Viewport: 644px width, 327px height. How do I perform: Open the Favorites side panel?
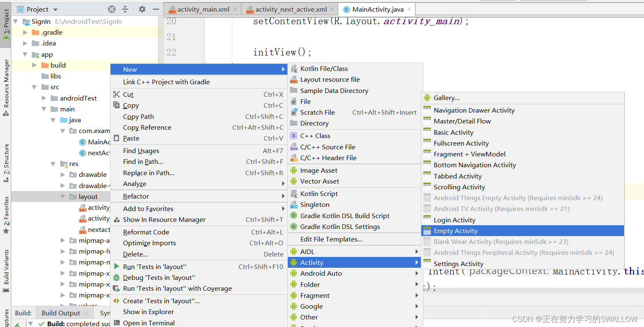pos(6,215)
